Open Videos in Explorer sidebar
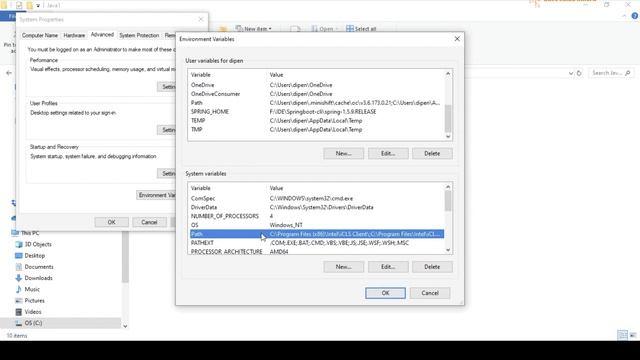The width and height of the screenshot is (640, 360). (29, 312)
